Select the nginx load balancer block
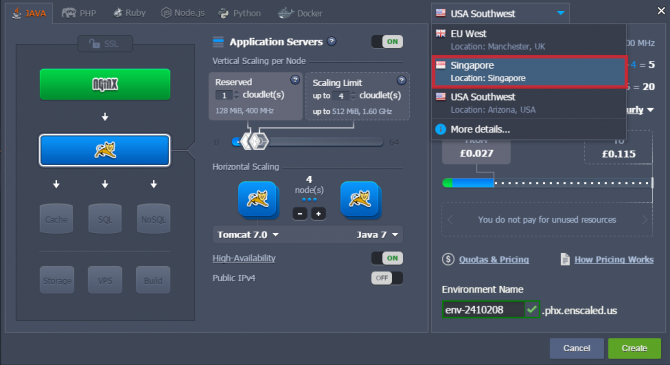Image resolution: width=670 pixels, height=365 pixels. coord(105,84)
